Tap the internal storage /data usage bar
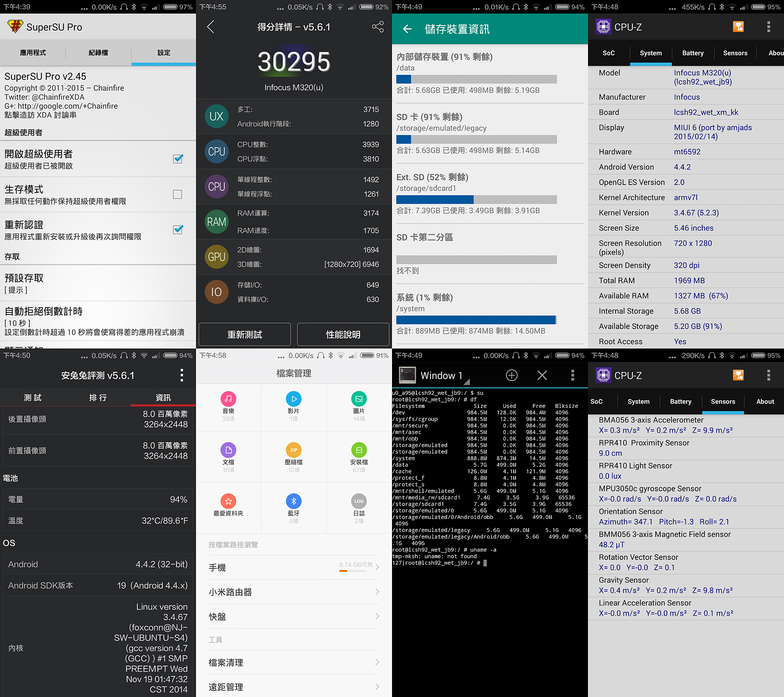Image resolution: width=784 pixels, height=697 pixels. [x=476, y=79]
